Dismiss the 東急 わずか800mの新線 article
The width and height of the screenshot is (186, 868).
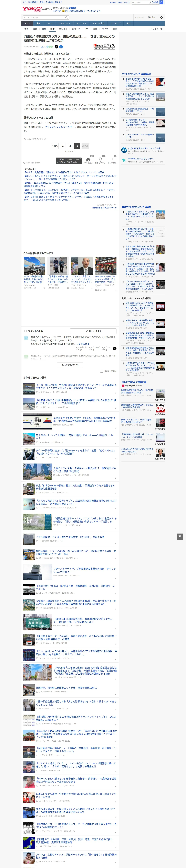(x=116, y=494)
